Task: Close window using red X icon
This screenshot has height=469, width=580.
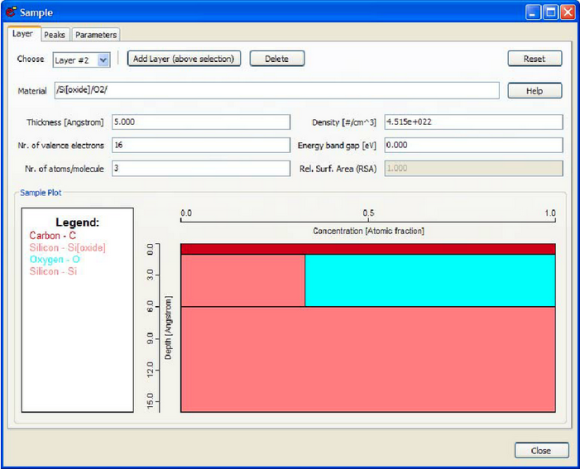Action: 567,12
